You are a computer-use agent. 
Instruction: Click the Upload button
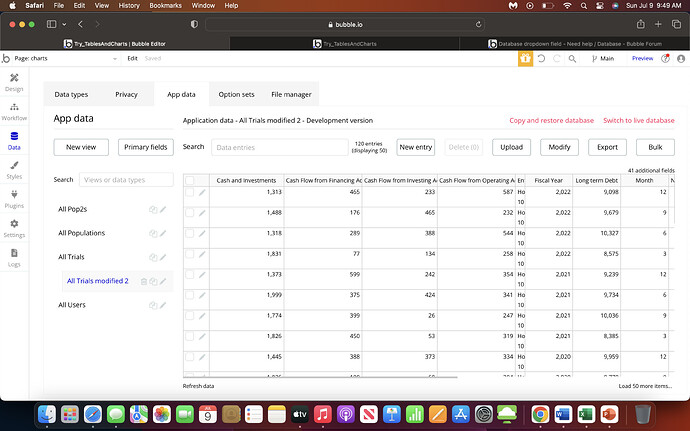[x=511, y=147]
